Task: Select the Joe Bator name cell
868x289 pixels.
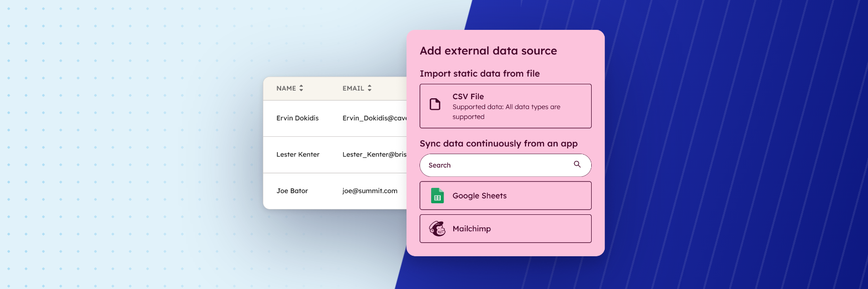Action: pyautogui.click(x=292, y=191)
